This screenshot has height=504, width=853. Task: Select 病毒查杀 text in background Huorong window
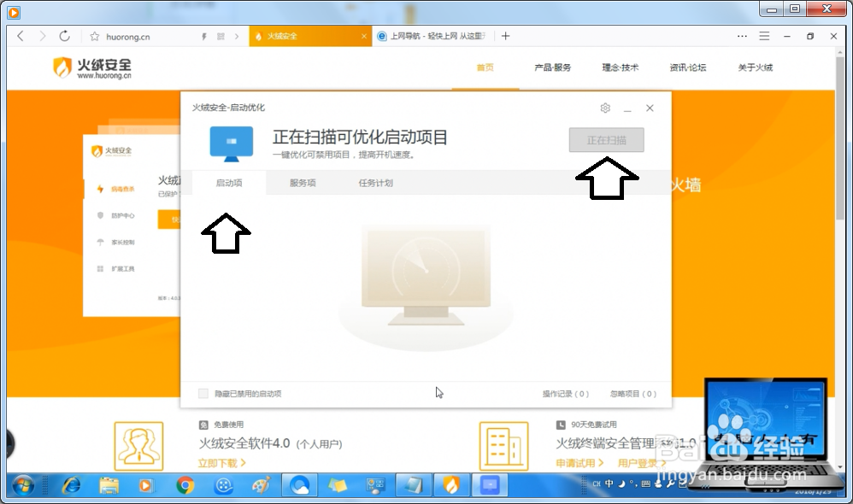point(122,189)
